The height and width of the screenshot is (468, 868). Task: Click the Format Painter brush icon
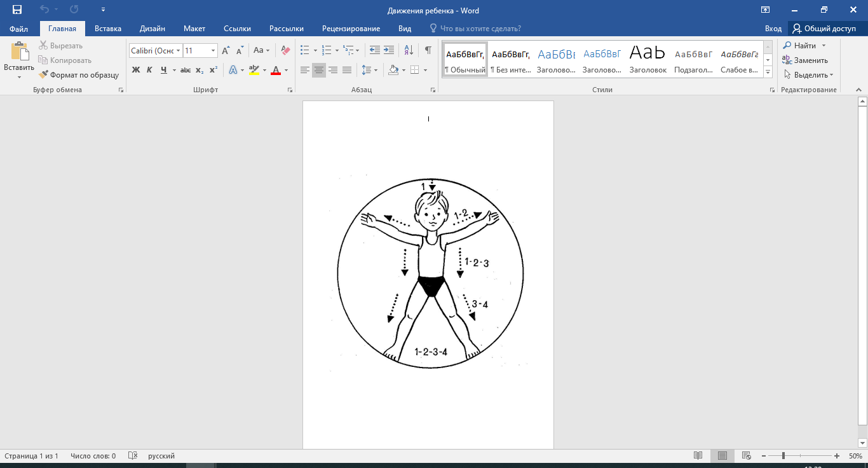[x=44, y=75]
